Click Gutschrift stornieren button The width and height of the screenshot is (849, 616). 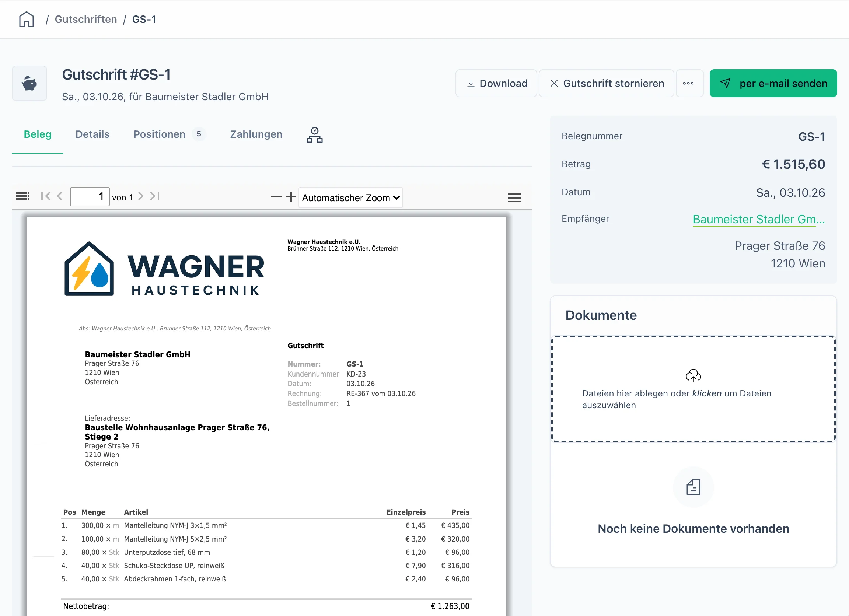pyautogui.click(x=607, y=83)
